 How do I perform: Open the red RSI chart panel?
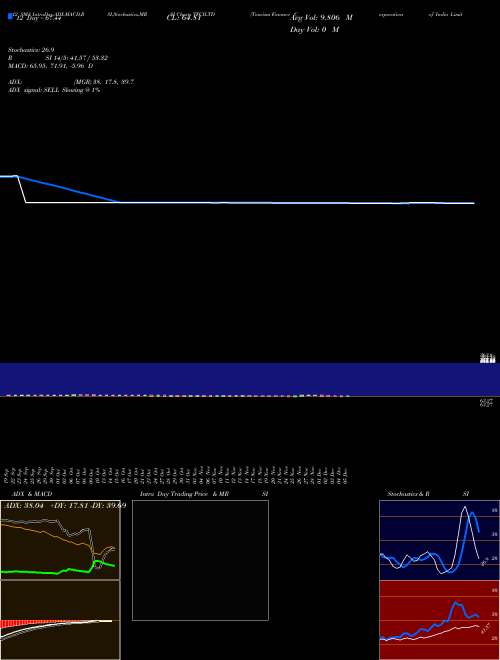tap(439, 620)
